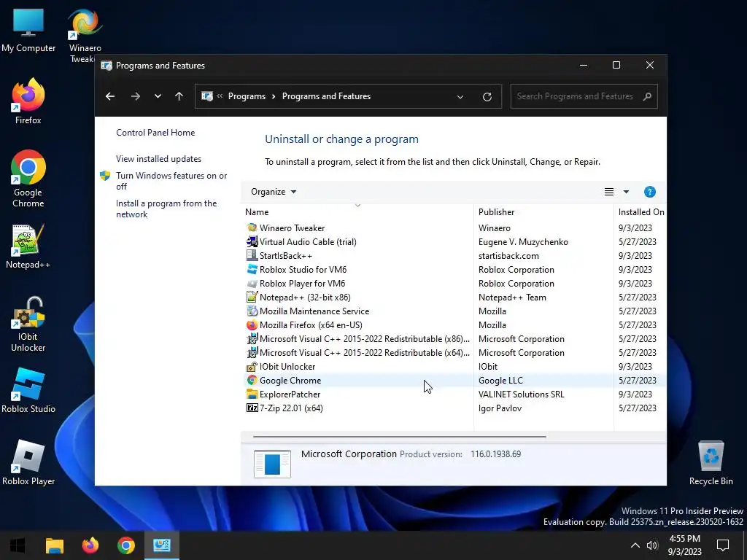Select the Notepad++ (32-bit x86) icon
This screenshot has width=747, height=560.
(x=252, y=297)
